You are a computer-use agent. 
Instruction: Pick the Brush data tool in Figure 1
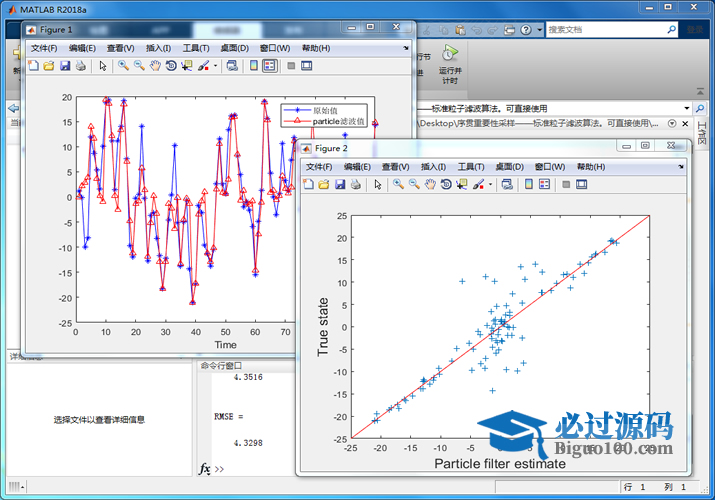click(x=203, y=66)
